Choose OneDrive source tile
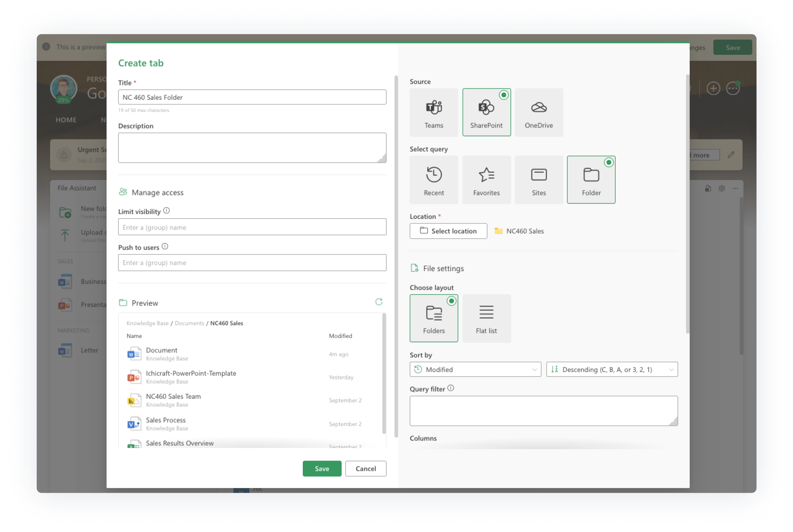 (x=538, y=112)
